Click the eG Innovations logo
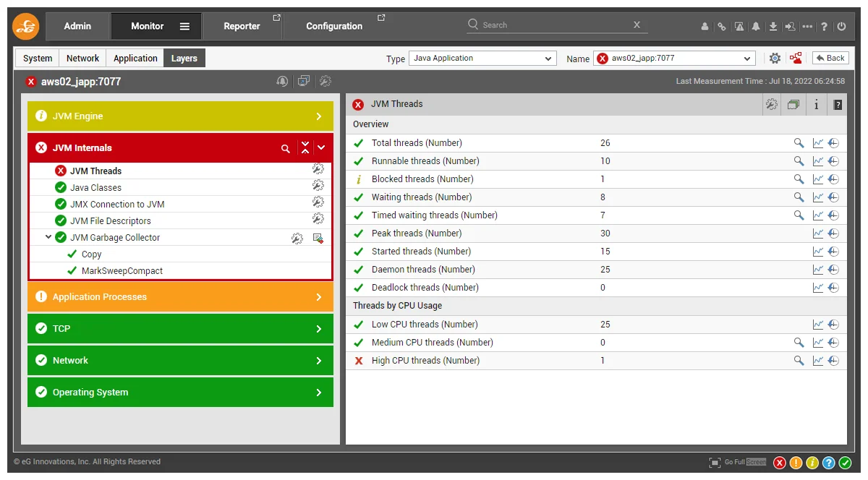 (26, 26)
